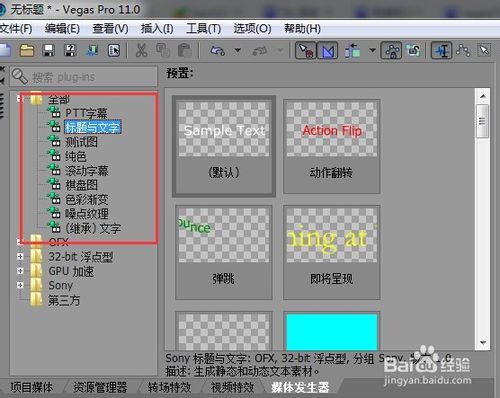The height and width of the screenshot is (398, 500).
Task: Select (继承) 文字 generator in tree
Action: (x=93, y=228)
